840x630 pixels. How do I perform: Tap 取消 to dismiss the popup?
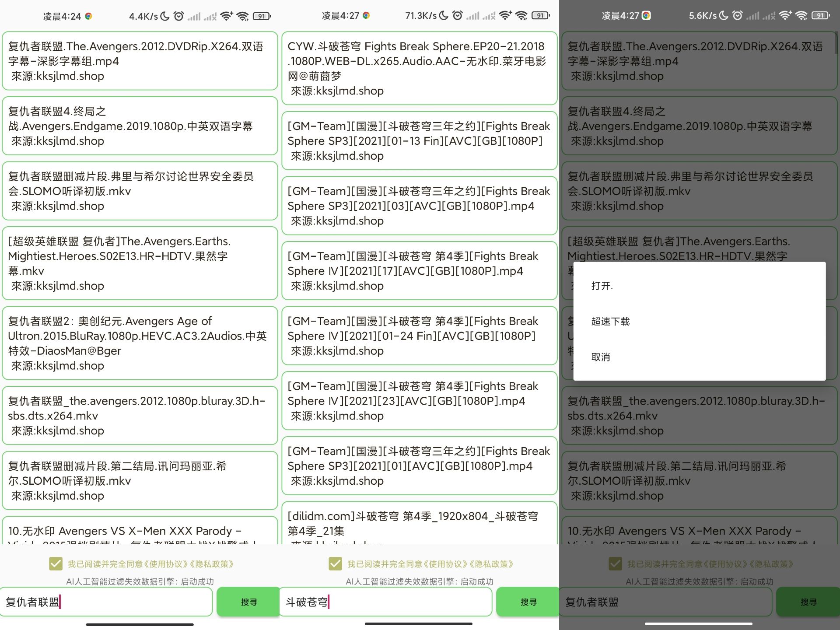coord(600,357)
